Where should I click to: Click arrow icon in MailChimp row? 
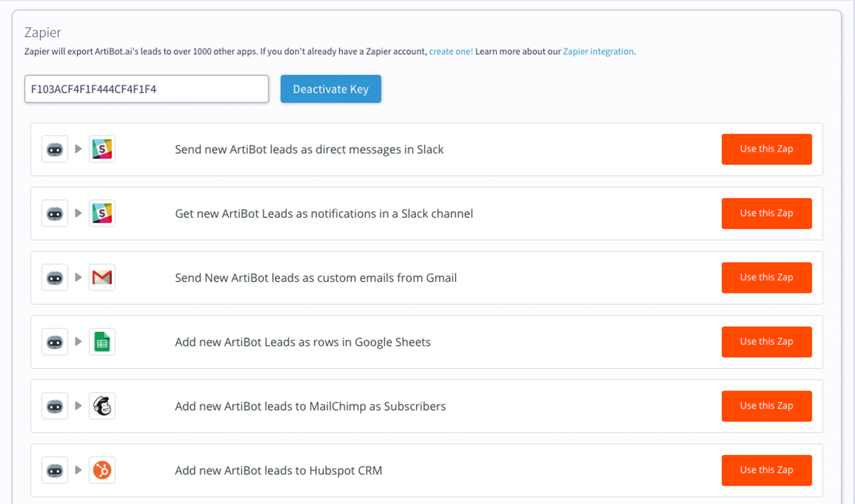click(78, 406)
